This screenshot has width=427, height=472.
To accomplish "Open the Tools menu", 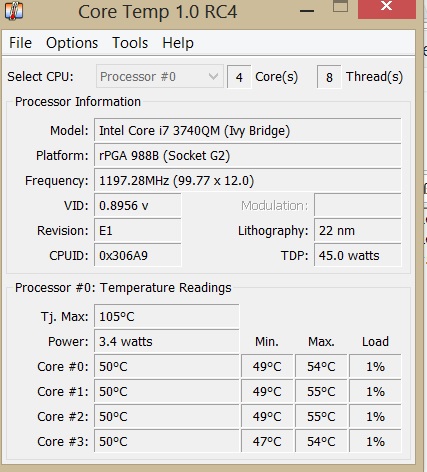I will (x=130, y=43).
